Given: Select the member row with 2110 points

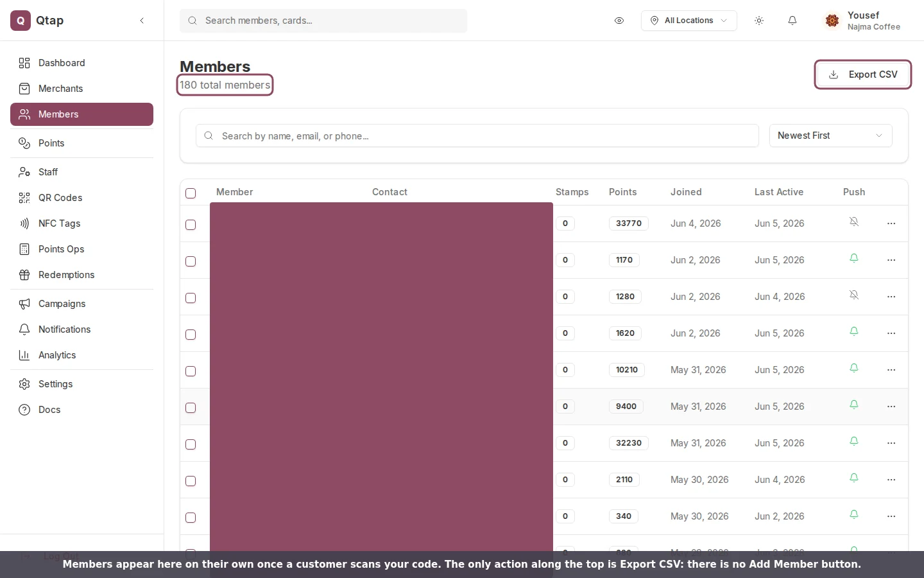Looking at the screenshot, I should click(191, 481).
